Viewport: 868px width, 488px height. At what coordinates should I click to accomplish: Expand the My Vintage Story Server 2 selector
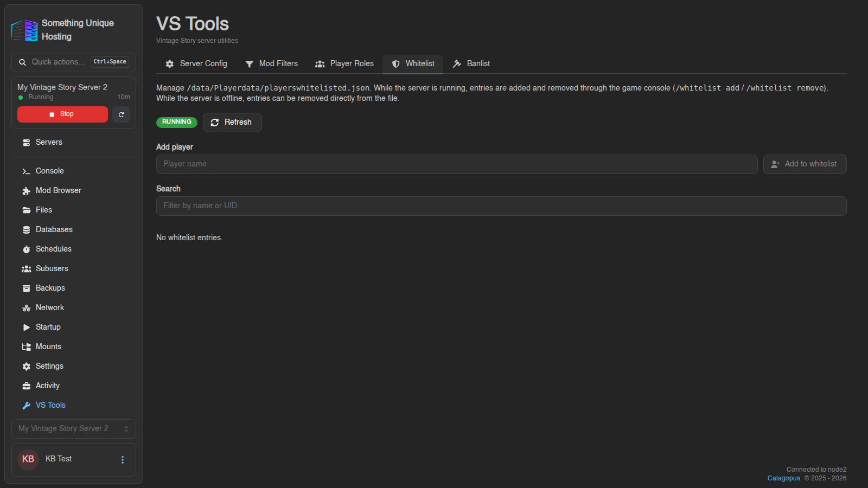[74, 428]
